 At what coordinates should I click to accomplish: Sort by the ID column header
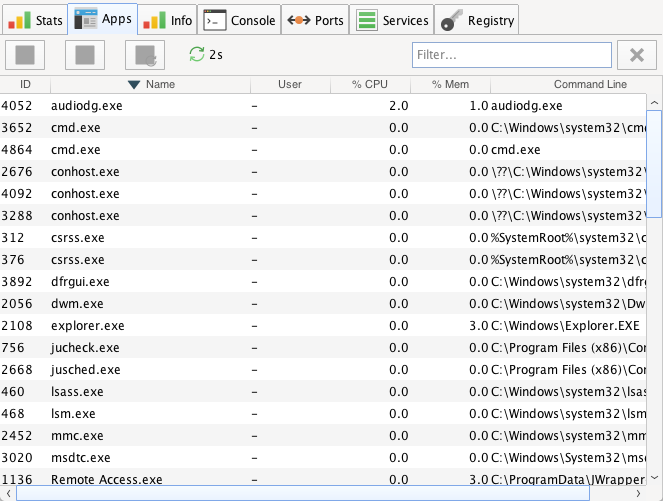(x=25, y=84)
